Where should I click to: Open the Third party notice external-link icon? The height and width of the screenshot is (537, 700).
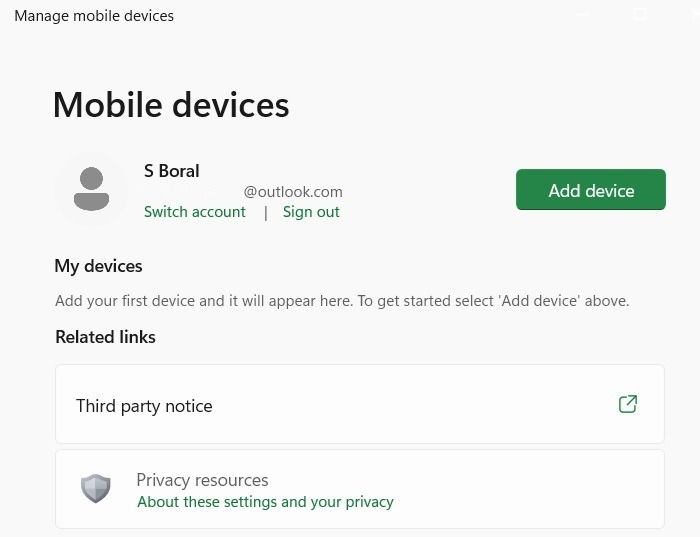628,404
